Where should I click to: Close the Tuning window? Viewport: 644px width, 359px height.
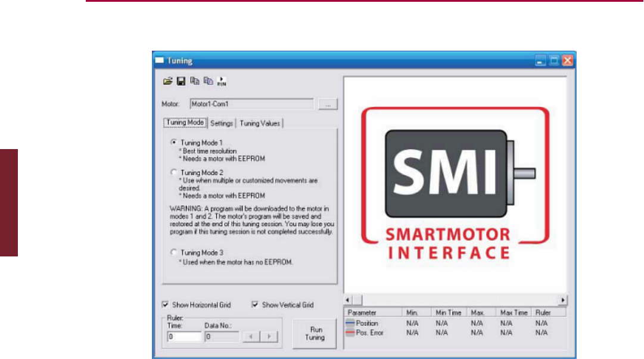tap(568, 61)
